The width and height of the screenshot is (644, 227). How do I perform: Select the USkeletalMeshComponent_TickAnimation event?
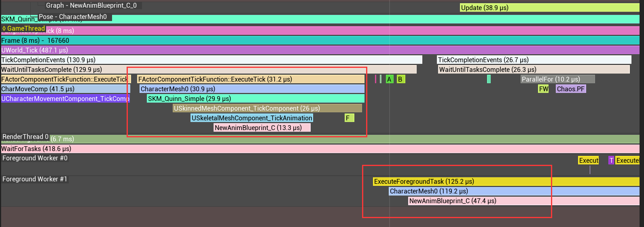[252, 118]
